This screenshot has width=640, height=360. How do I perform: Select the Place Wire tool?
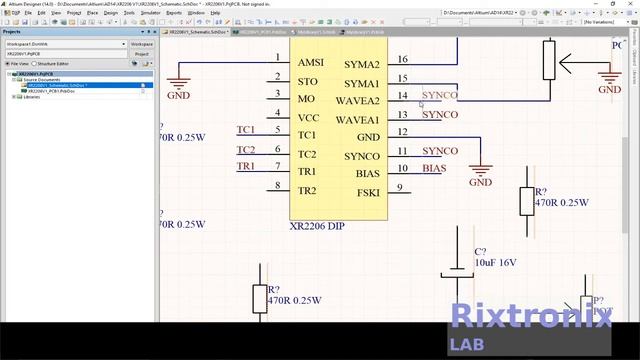[251, 22]
